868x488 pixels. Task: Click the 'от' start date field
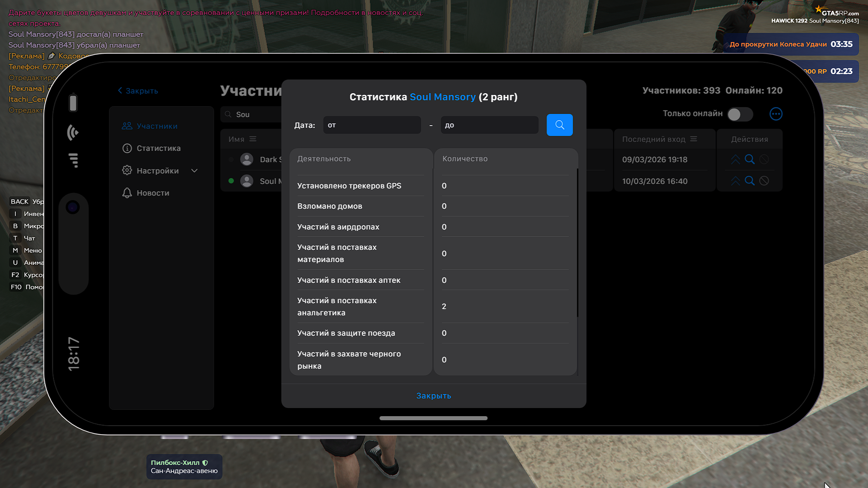(x=372, y=125)
